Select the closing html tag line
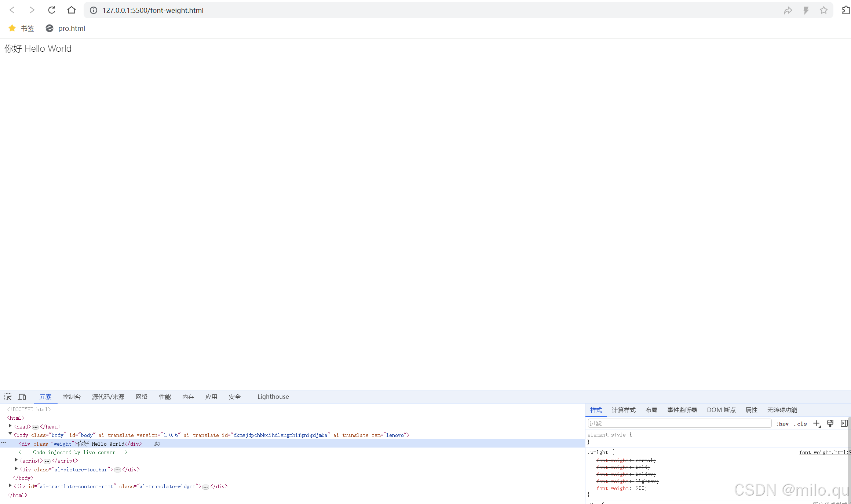Screen dimensions: 851x504 (x=17, y=495)
